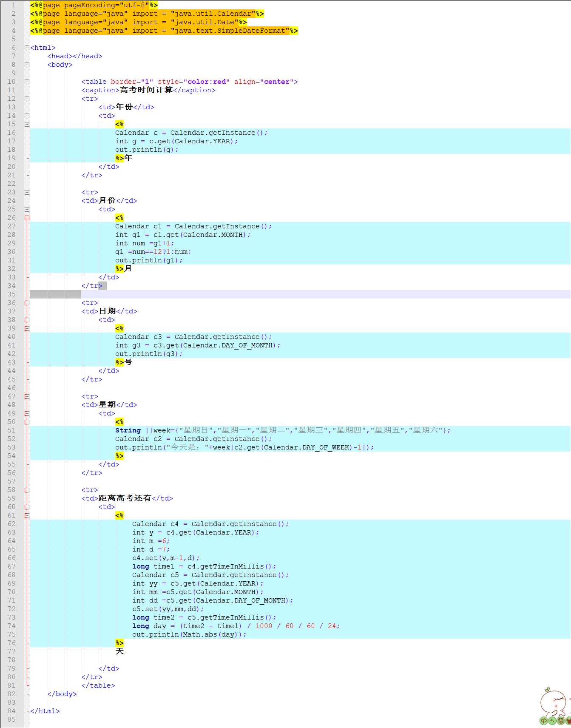Viewport: 571px width, 728px height.
Task: Click the 天 text on line 77
Action: tap(120, 651)
